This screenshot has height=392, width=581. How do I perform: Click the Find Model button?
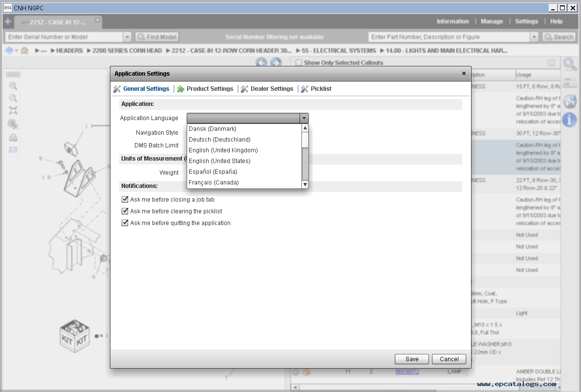click(x=157, y=37)
